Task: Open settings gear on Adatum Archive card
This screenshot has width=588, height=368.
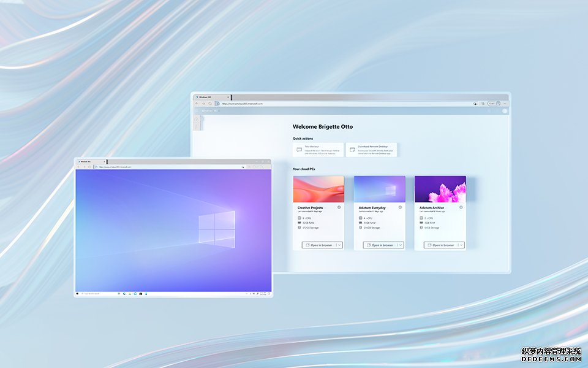Action: pyautogui.click(x=462, y=207)
